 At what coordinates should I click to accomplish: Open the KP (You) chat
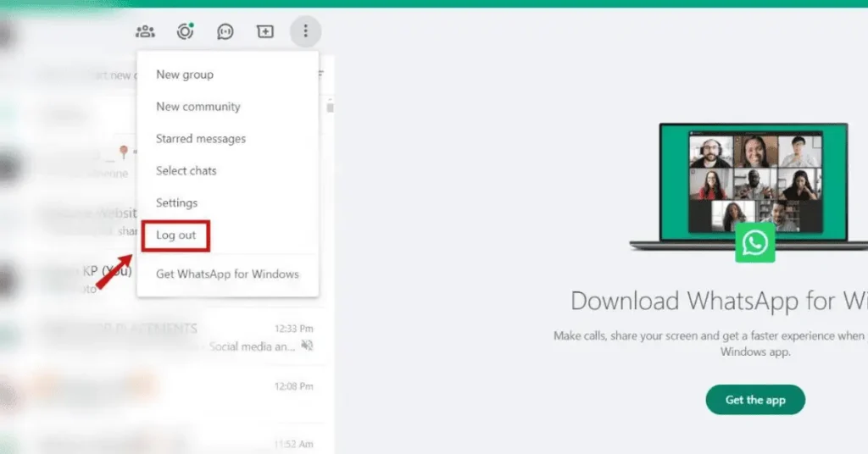(x=69, y=280)
